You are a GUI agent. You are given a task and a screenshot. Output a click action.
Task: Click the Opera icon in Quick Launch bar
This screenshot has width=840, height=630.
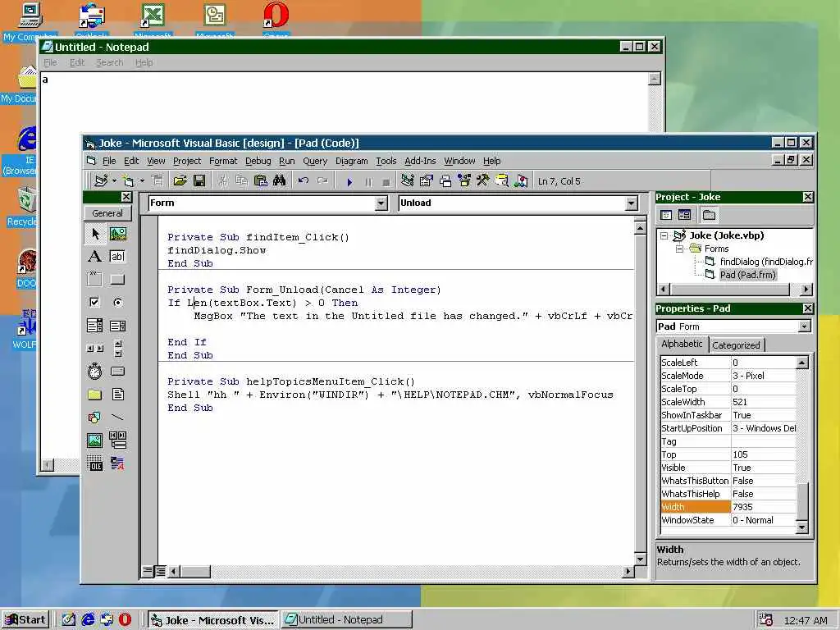[125, 620]
